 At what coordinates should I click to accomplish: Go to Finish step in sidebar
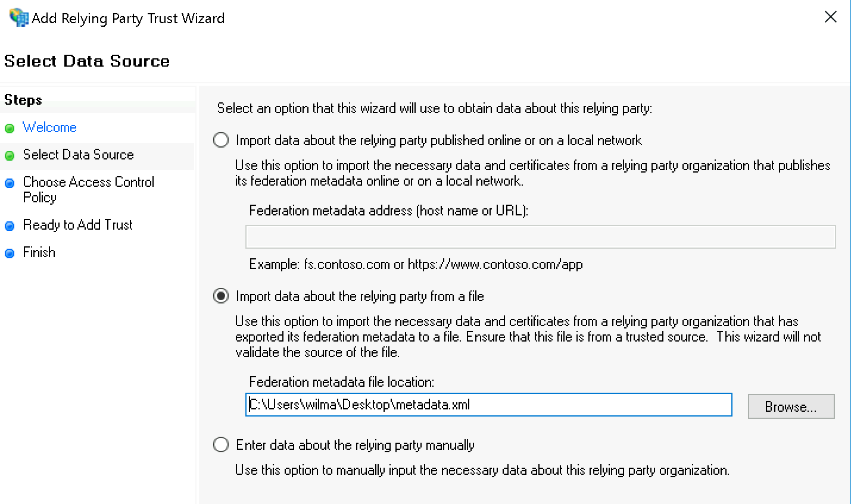click(x=39, y=252)
